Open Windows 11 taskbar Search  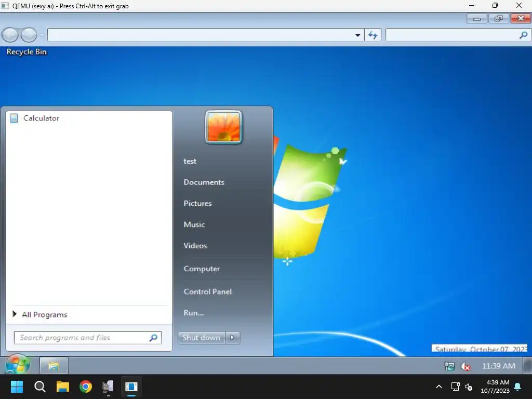[x=40, y=387]
